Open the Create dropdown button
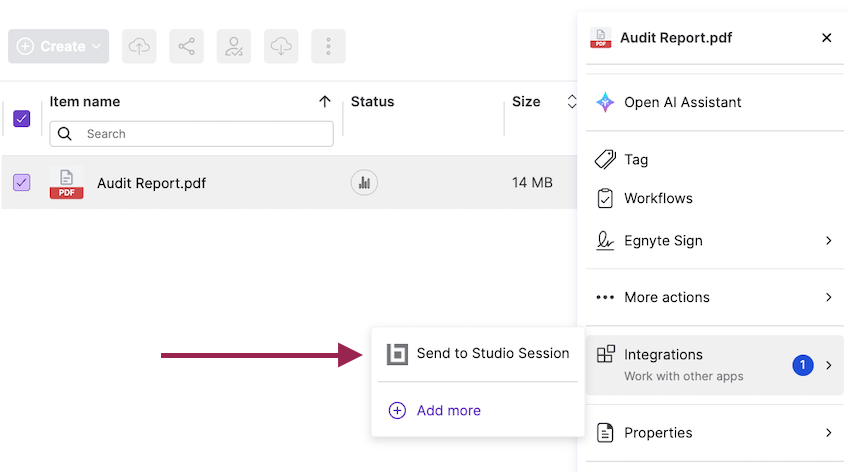 click(58, 46)
